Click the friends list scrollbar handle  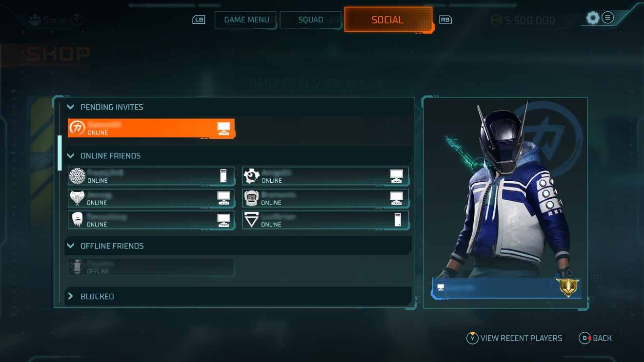click(x=60, y=153)
